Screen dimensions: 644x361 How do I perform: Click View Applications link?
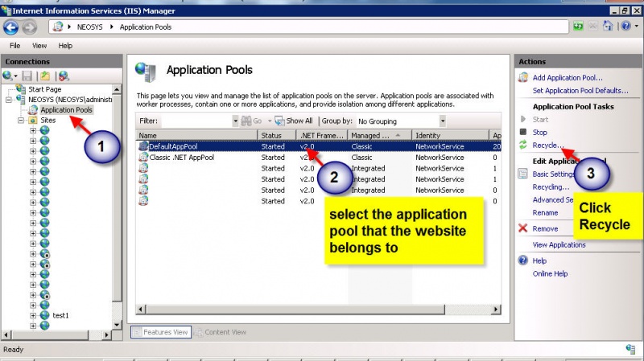pyautogui.click(x=559, y=244)
